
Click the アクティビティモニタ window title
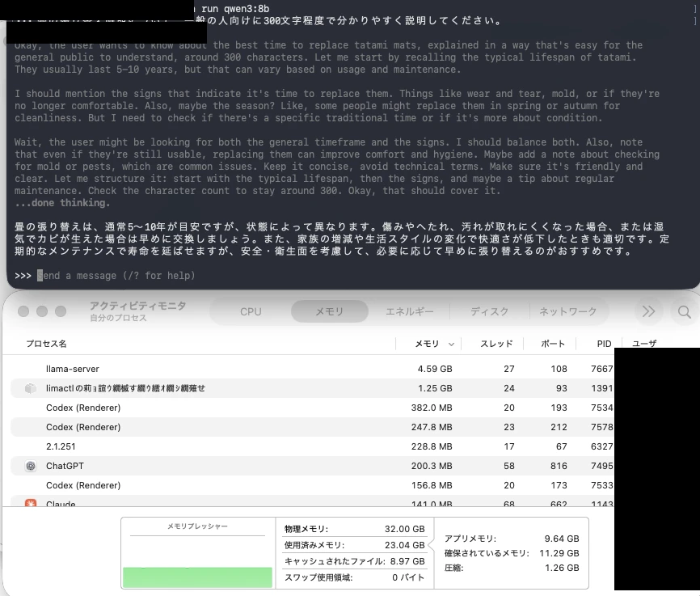pyautogui.click(x=138, y=306)
